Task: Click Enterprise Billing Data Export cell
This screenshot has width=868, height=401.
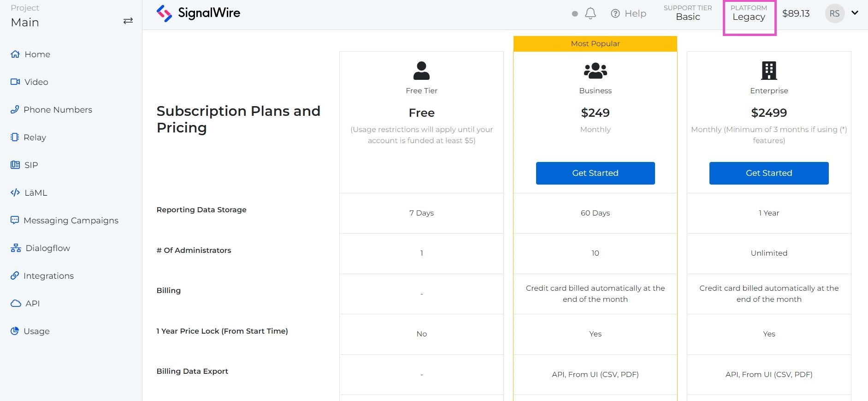Action: click(769, 374)
